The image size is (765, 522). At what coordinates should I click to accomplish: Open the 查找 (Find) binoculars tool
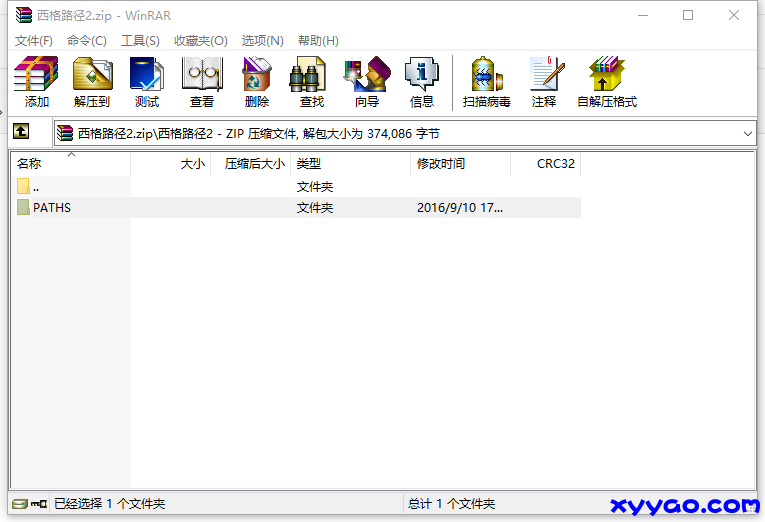(x=312, y=81)
